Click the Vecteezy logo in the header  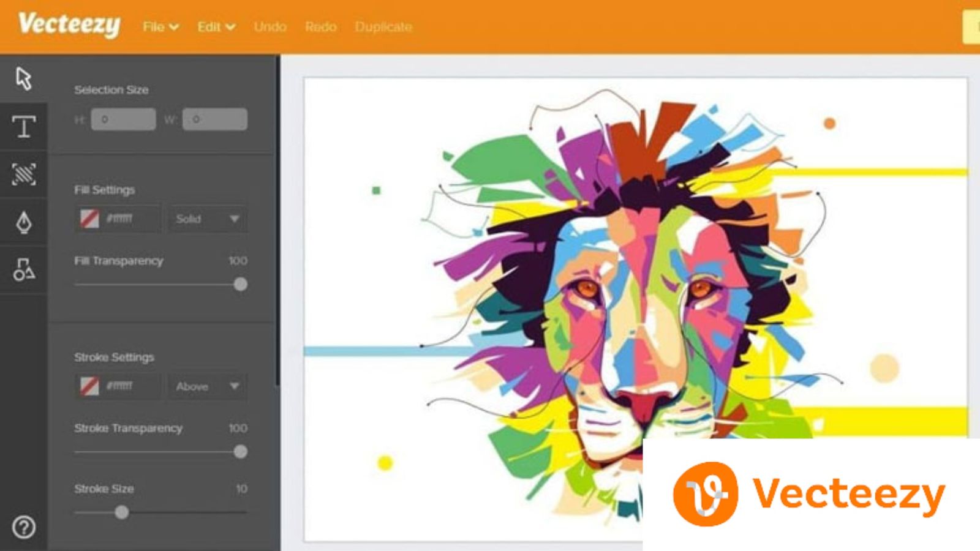point(69,26)
